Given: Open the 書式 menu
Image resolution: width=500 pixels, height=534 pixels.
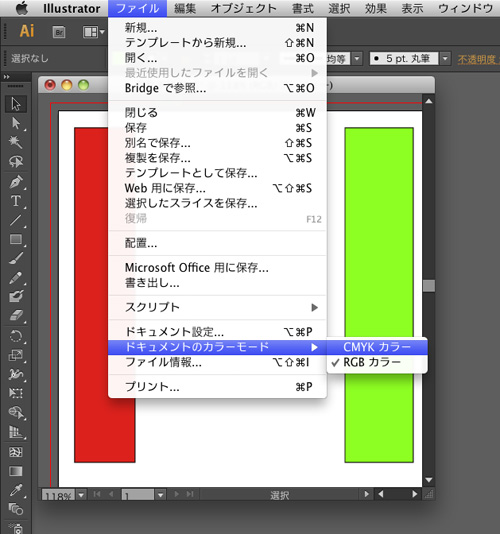Looking at the screenshot, I should tap(303, 9).
